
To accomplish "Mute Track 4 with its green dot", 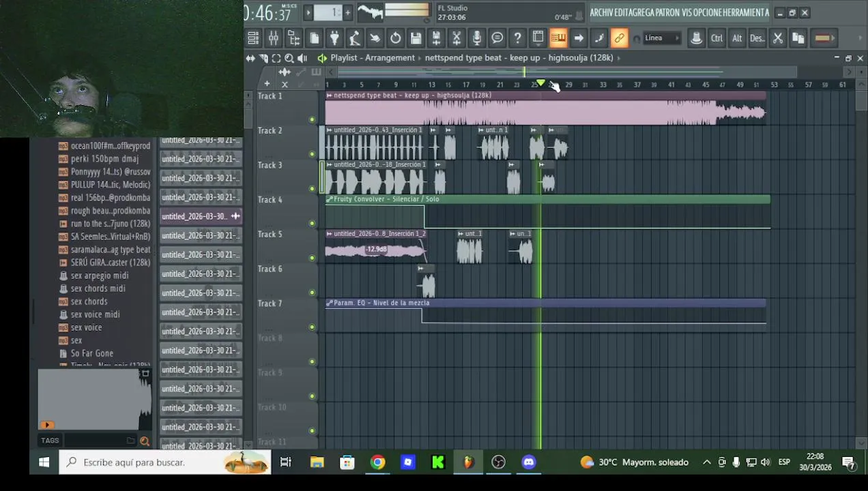I will [312, 223].
